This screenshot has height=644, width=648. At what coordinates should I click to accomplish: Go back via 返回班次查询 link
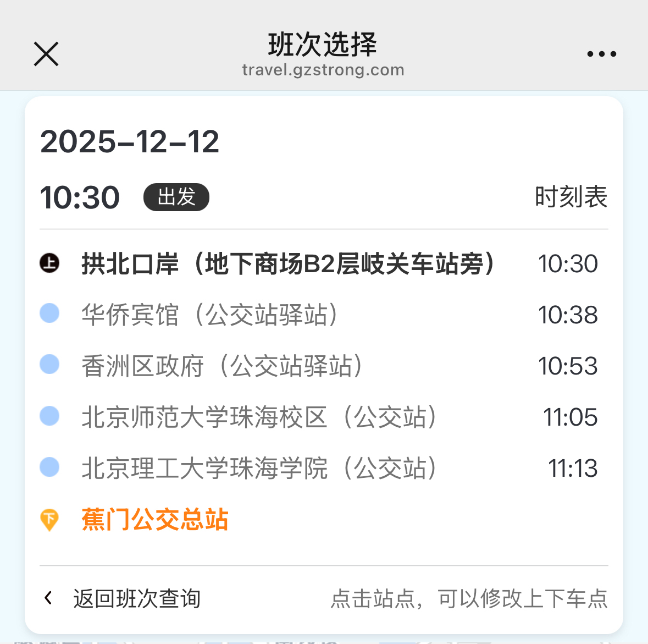(137, 598)
